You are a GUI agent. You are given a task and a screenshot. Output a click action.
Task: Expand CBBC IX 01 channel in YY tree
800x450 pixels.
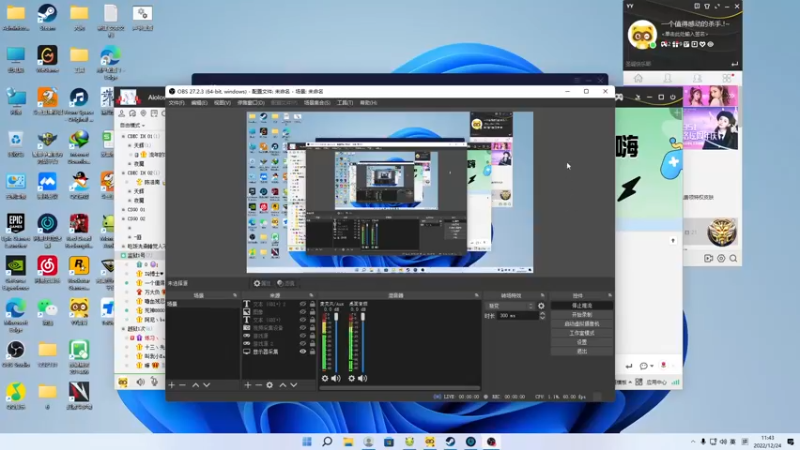(x=123, y=136)
